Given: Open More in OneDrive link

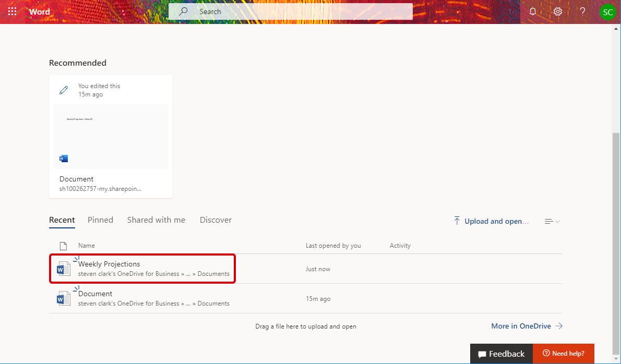Looking at the screenshot, I should 527,326.
